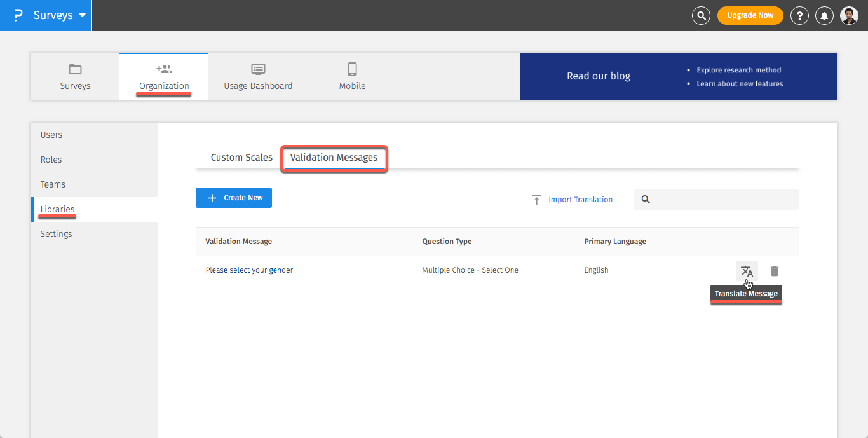The height and width of the screenshot is (438, 868).
Task: Click the search magnifier icon in header
Action: click(x=701, y=15)
